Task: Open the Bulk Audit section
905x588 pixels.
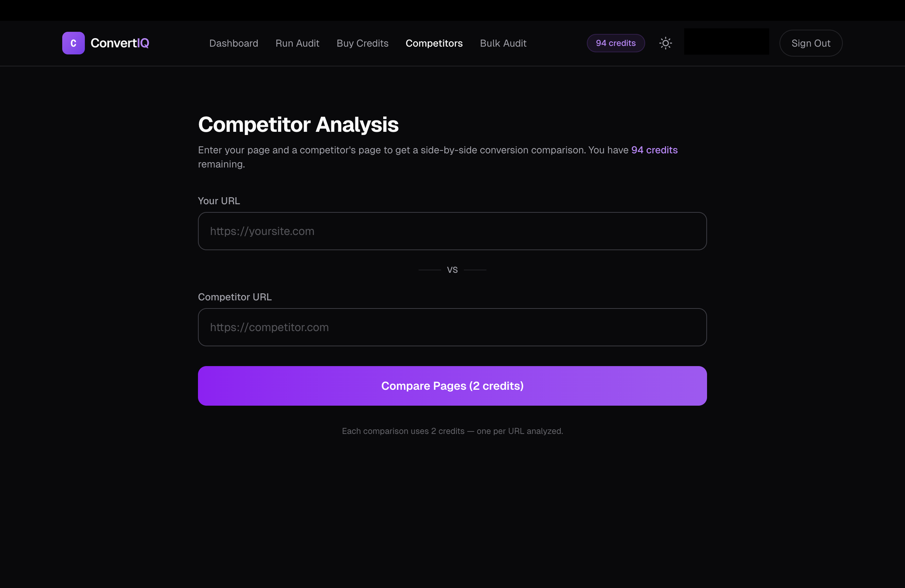Action: 503,43
